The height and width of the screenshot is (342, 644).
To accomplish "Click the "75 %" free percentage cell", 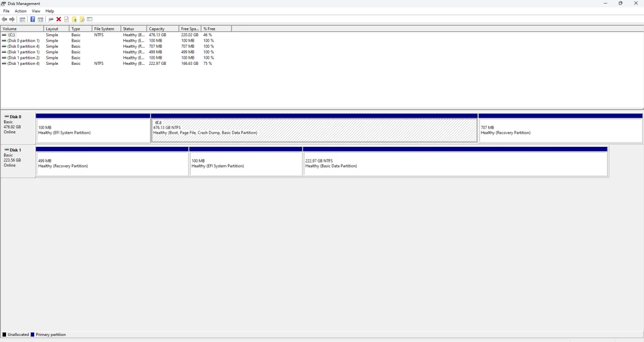I will point(208,64).
